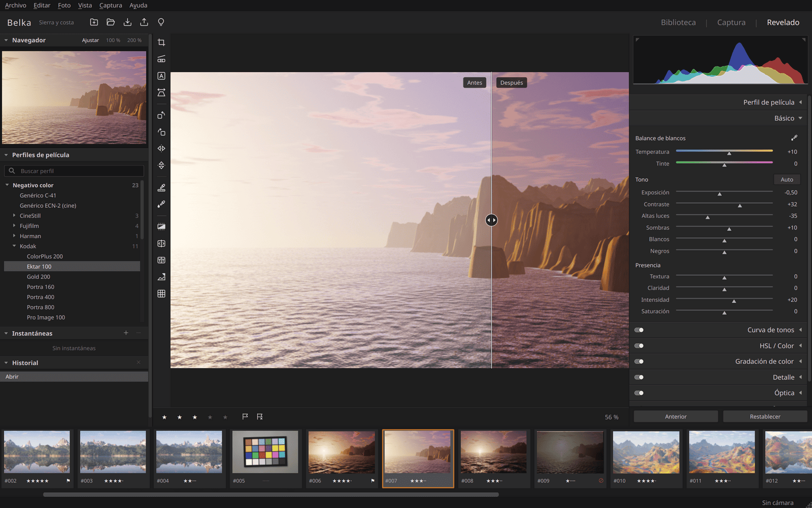Screen dimensions: 812x508
Task: Open the Foto menu
Action: [x=64, y=5]
